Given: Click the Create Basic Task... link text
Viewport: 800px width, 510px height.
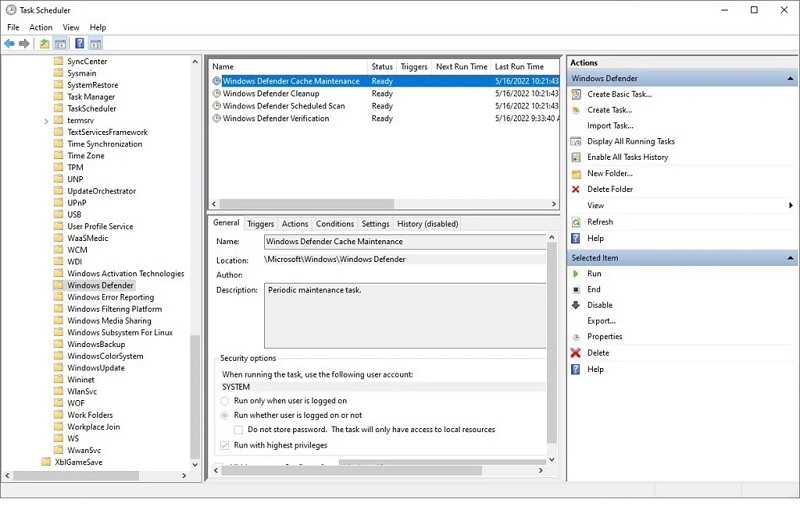Looking at the screenshot, I should pyautogui.click(x=619, y=94).
